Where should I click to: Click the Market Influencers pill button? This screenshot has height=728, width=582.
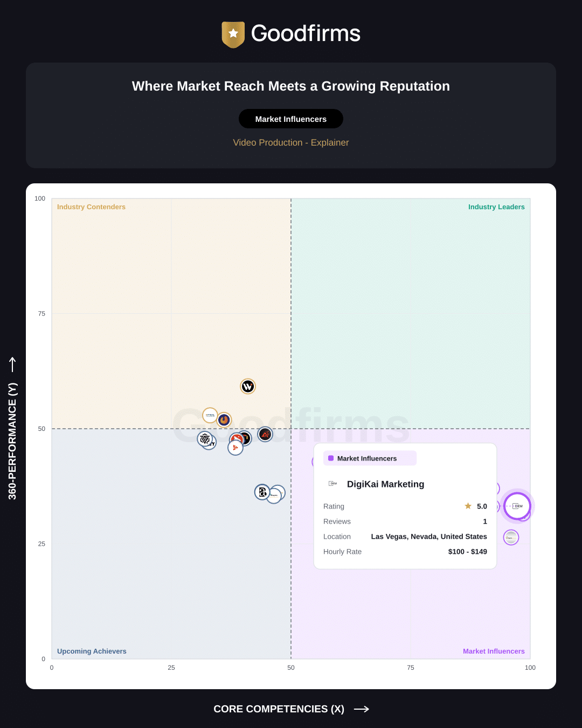pyautogui.click(x=291, y=119)
